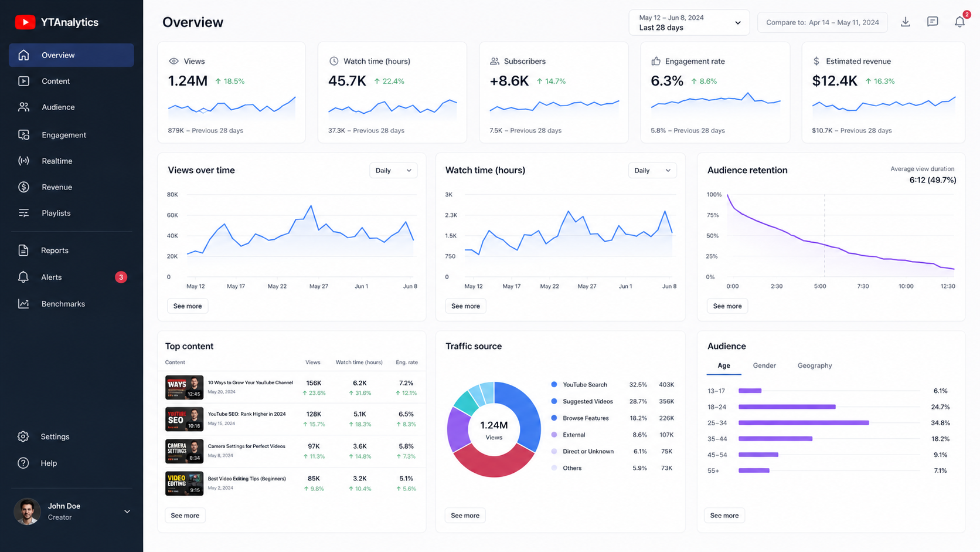The height and width of the screenshot is (552, 980).
Task: Click the Watch time (hours) column header
Action: click(359, 363)
